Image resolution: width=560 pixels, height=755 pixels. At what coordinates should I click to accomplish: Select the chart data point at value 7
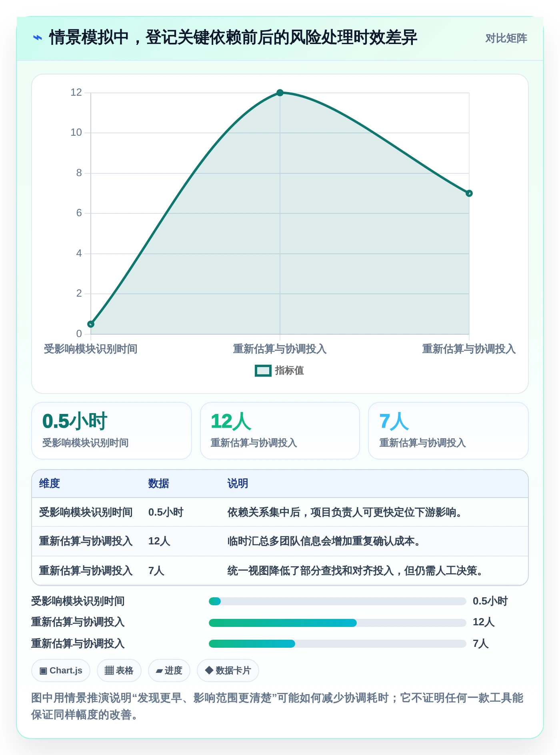(x=469, y=193)
